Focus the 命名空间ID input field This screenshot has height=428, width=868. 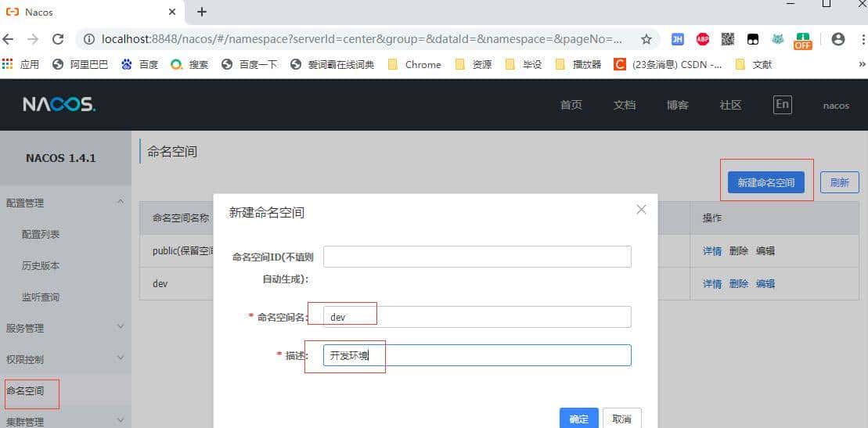477,257
